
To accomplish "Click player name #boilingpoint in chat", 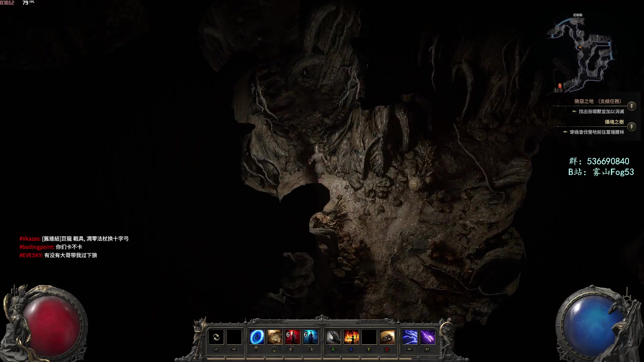I will coord(37,247).
